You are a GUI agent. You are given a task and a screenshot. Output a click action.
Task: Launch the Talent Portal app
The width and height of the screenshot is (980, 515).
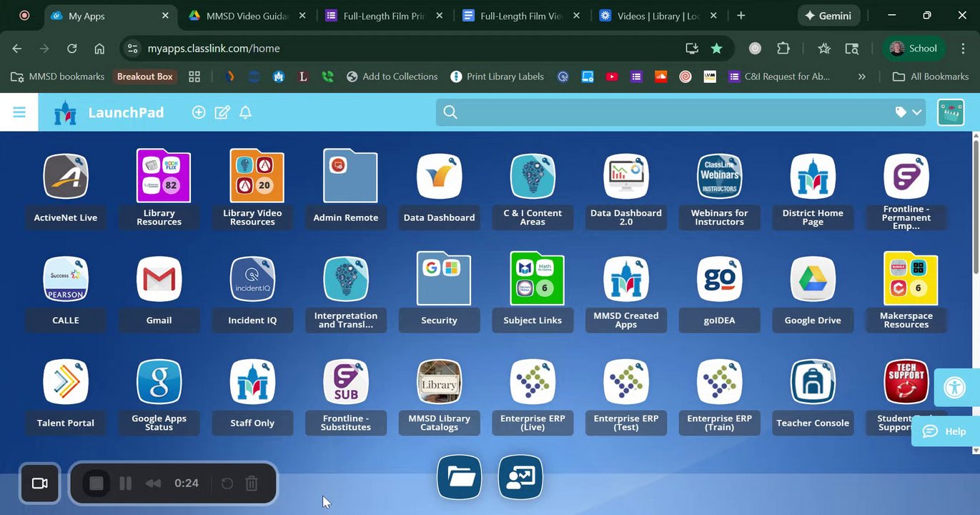pyautogui.click(x=66, y=382)
